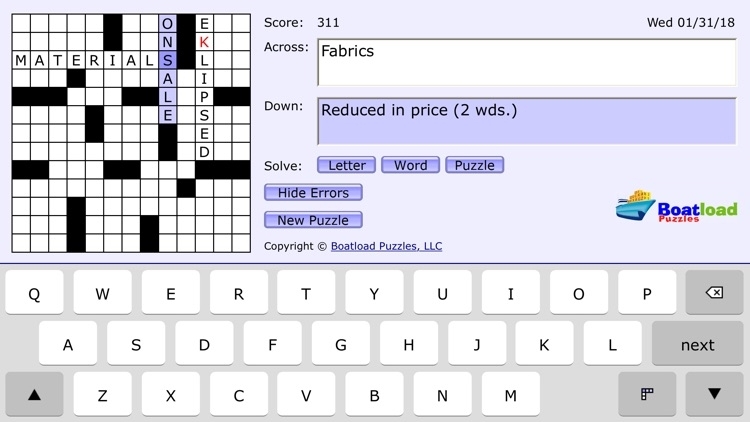
Task: Select the Across clue 'Fabrics' box
Action: [527, 62]
